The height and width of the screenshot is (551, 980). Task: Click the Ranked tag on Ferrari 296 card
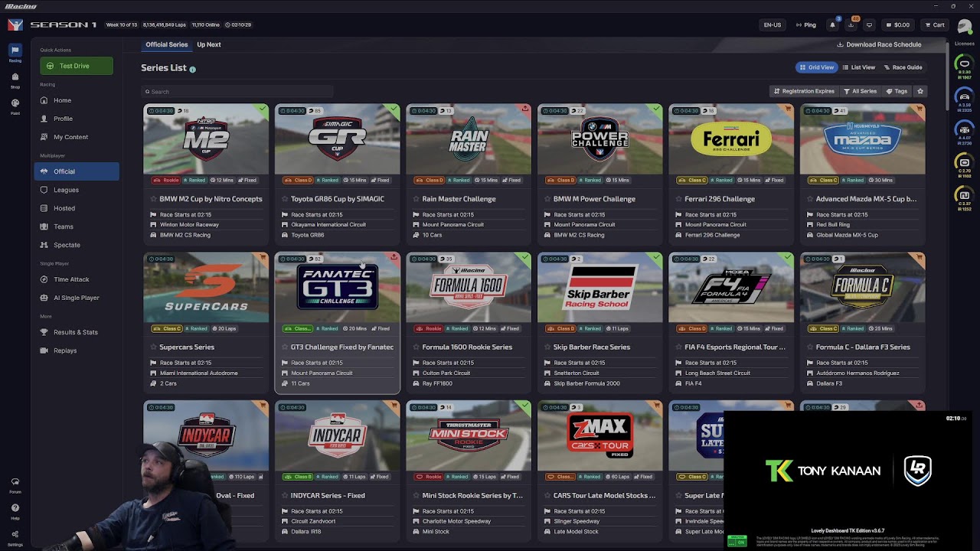pyautogui.click(x=723, y=180)
